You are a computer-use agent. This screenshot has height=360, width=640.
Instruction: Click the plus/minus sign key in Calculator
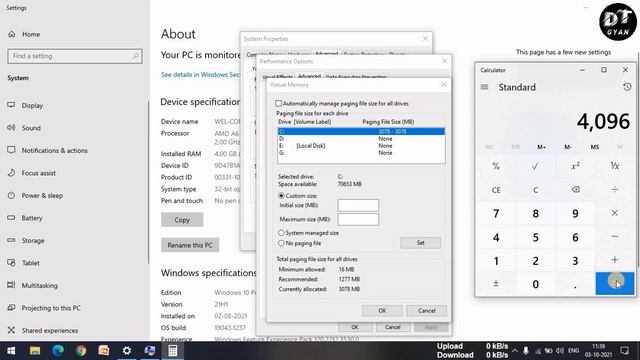[496, 284]
